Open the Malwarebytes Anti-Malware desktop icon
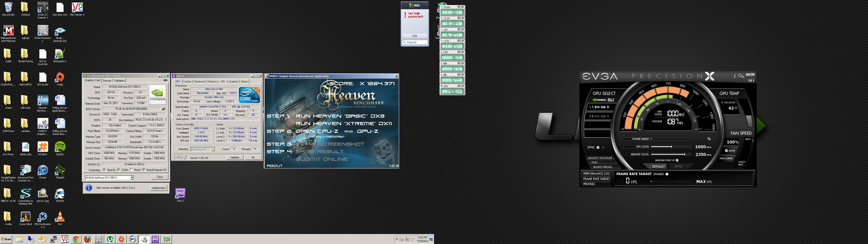Screen dimensions: 868x244 pyautogui.click(x=8, y=34)
